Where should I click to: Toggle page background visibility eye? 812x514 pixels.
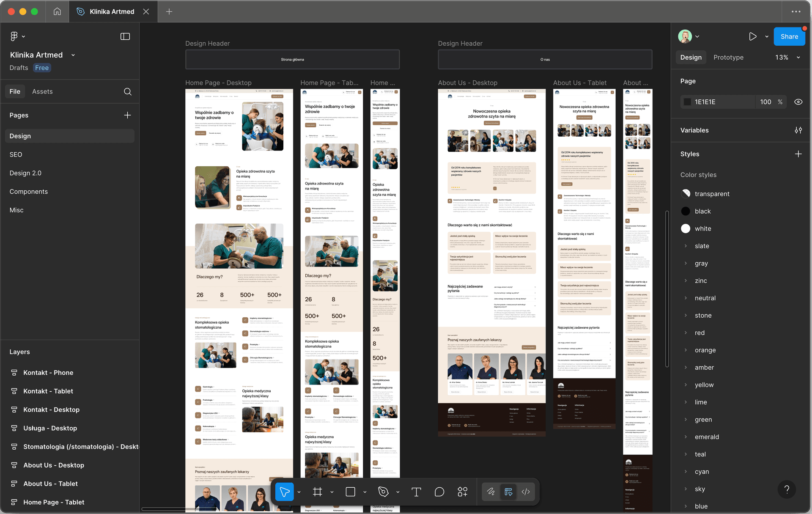798,102
